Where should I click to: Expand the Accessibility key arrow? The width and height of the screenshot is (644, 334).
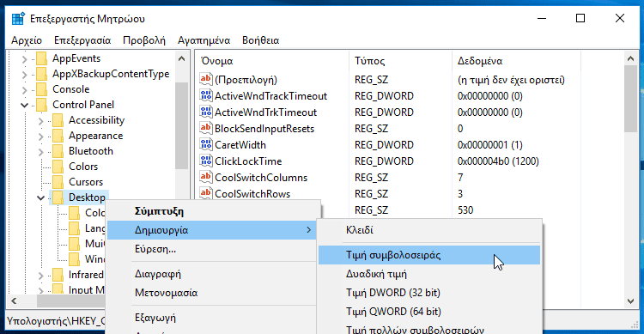click(40, 121)
